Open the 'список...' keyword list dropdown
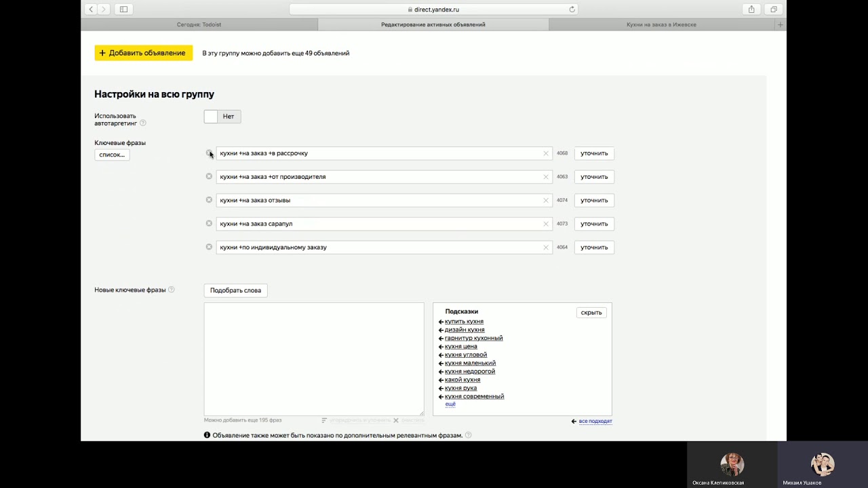868x488 pixels. (112, 155)
